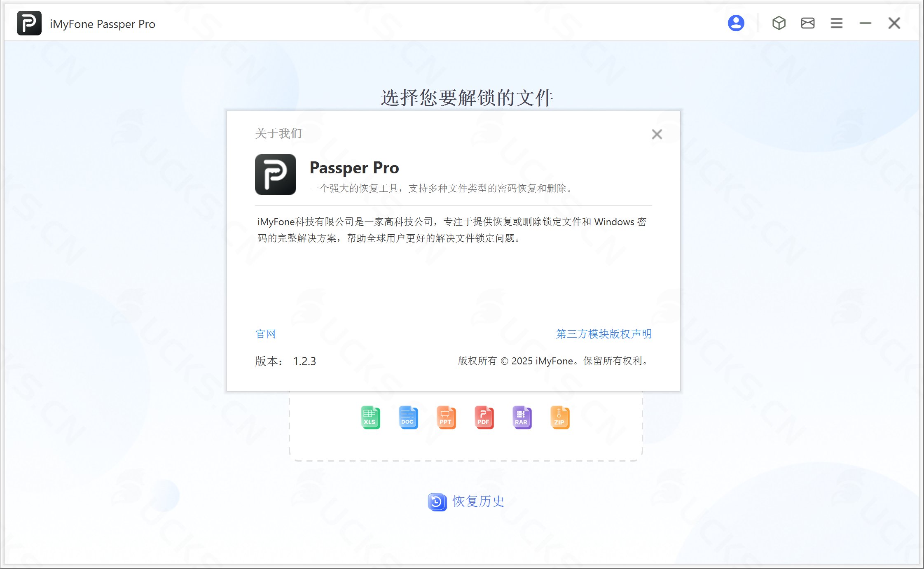Click the version number 1.2.3 text
Image resolution: width=924 pixels, height=569 pixels.
point(304,361)
